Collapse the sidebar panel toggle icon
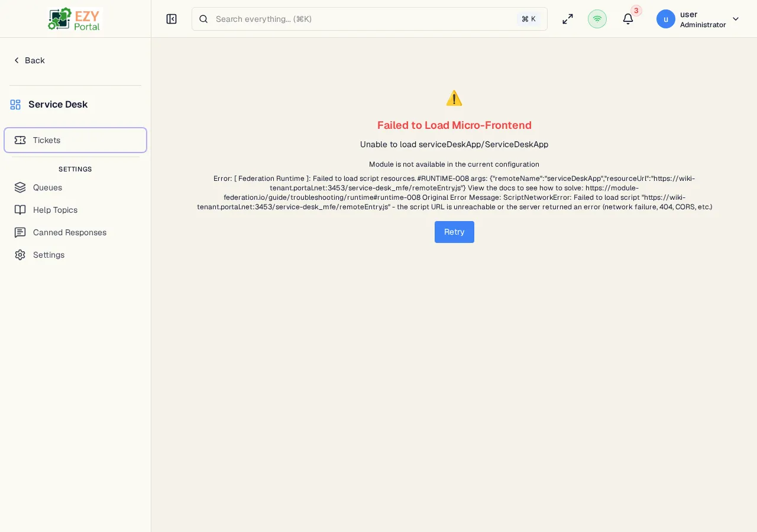This screenshot has width=757, height=532. point(172,19)
